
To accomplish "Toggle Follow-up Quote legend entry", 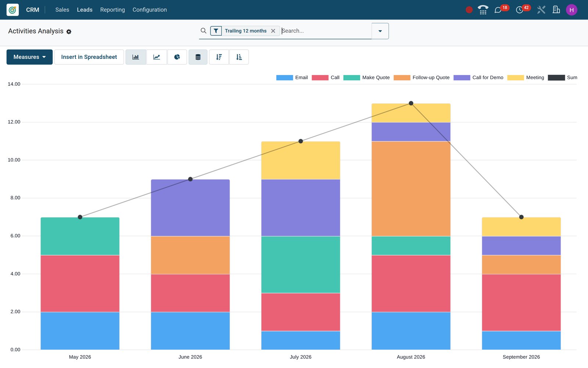I will pyautogui.click(x=422, y=78).
